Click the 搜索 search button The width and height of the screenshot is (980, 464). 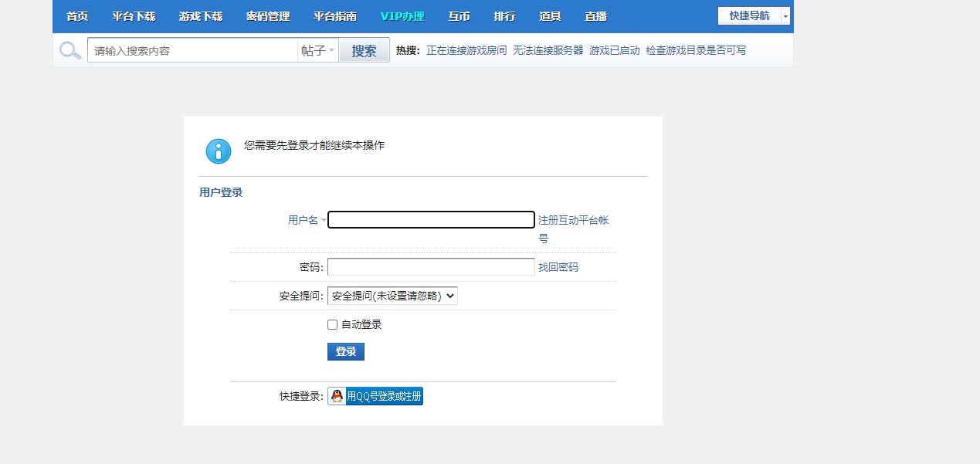tap(364, 49)
